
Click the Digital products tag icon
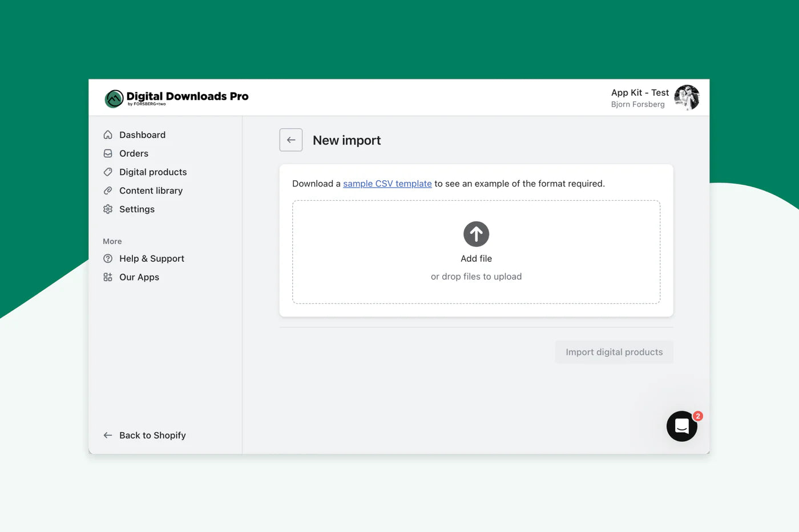(x=108, y=172)
